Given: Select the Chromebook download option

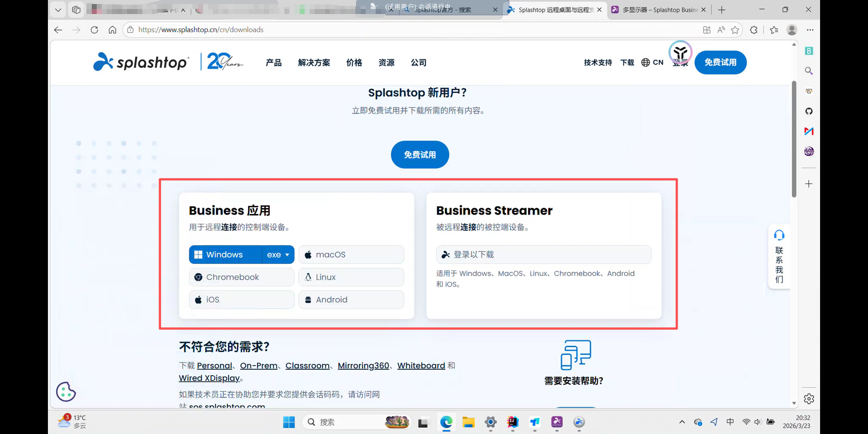Looking at the screenshot, I should [241, 277].
